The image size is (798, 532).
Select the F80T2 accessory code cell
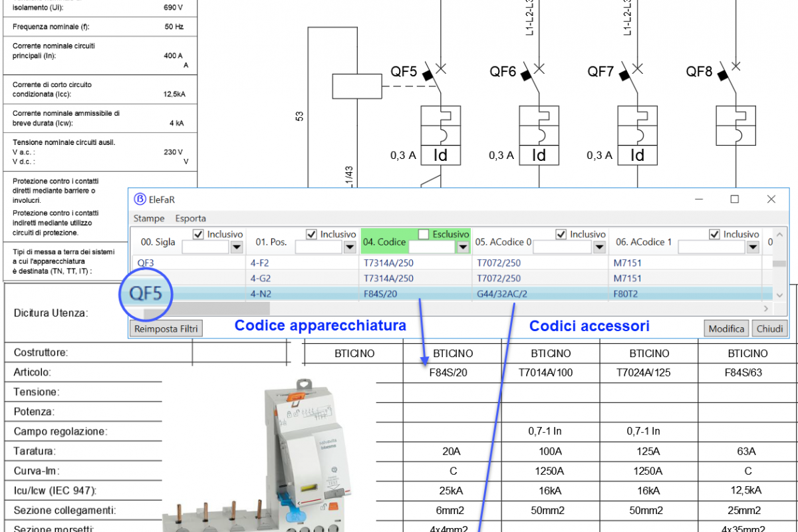pyautogui.click(x=627, y=294)
